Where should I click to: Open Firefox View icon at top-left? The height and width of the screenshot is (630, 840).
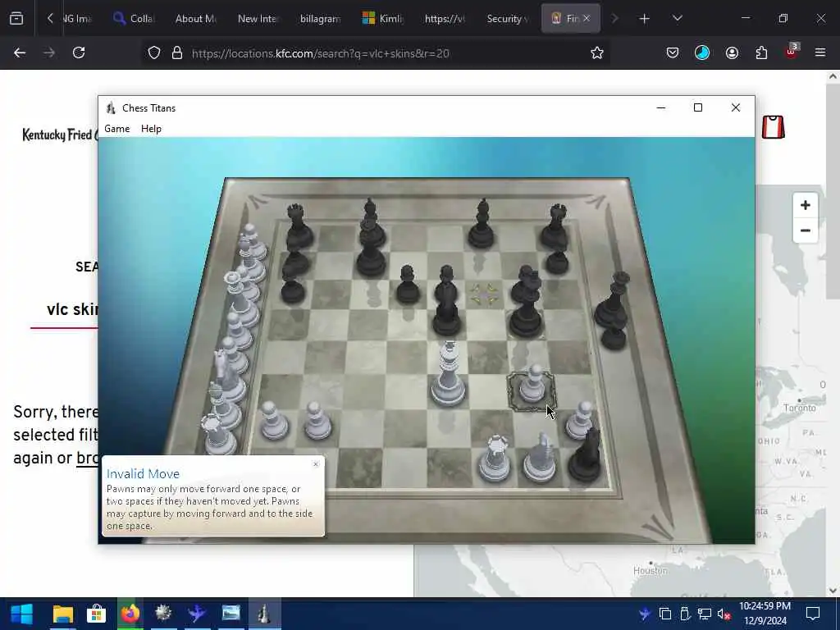16,19
